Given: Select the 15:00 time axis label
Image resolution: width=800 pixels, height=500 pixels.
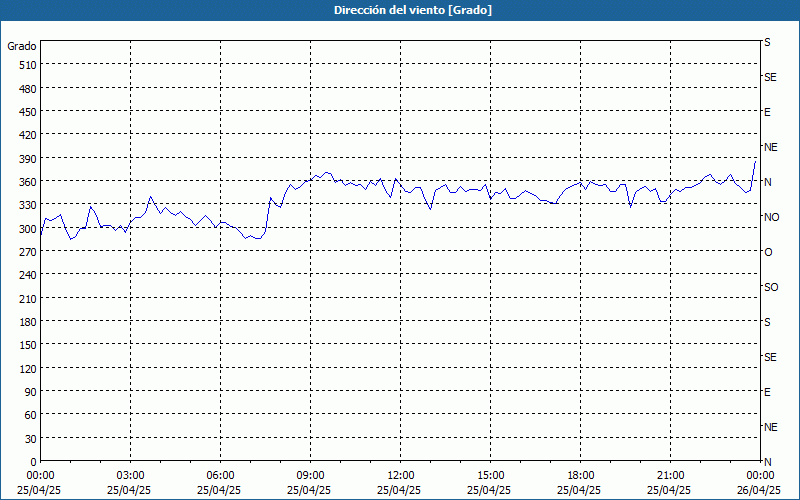Looking at the screenshot, I should (490, 475).
